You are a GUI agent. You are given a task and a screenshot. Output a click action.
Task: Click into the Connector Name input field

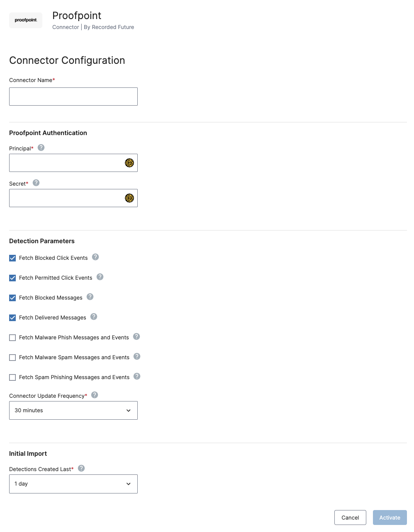click(73, 97)
